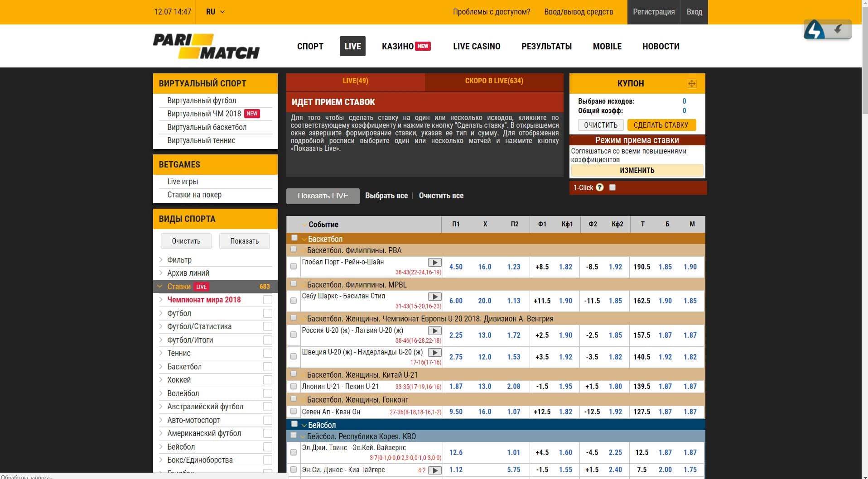Click Показать button under Виды спорта
Screen dimensions: 868x479
245,241
